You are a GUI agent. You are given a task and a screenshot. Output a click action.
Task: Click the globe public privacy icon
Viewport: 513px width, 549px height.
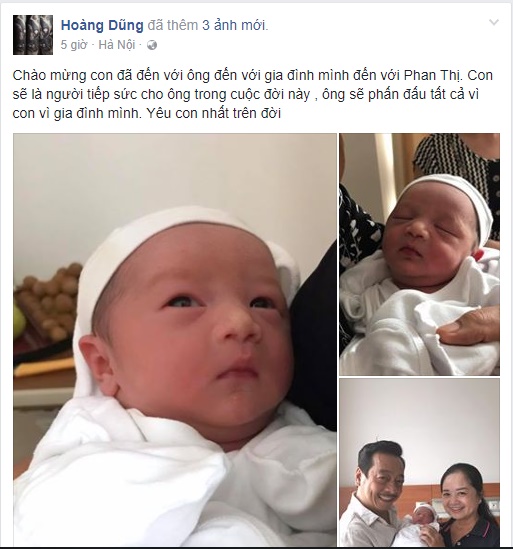(152, 45)
